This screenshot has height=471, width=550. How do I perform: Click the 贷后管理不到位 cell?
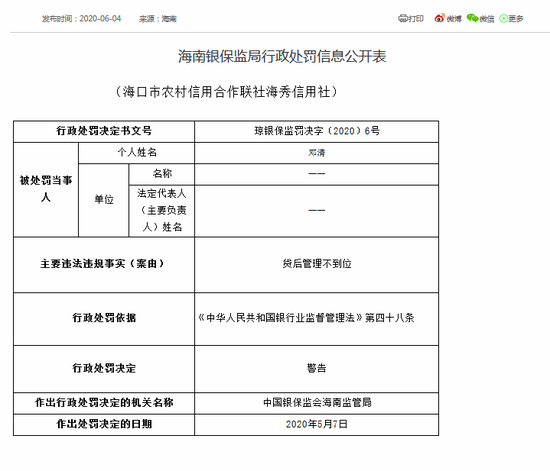coord(317,265)
